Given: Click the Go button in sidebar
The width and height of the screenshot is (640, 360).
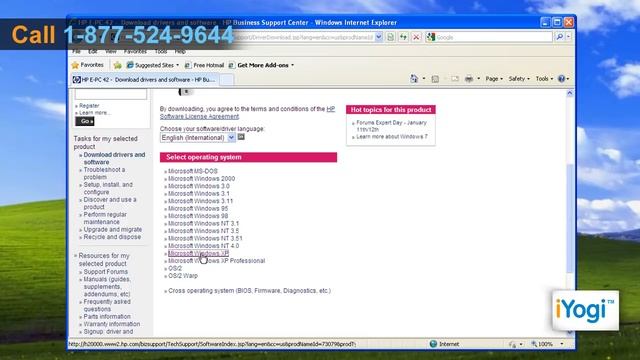Looking at the screenshot, I should (x=84, y=121).
